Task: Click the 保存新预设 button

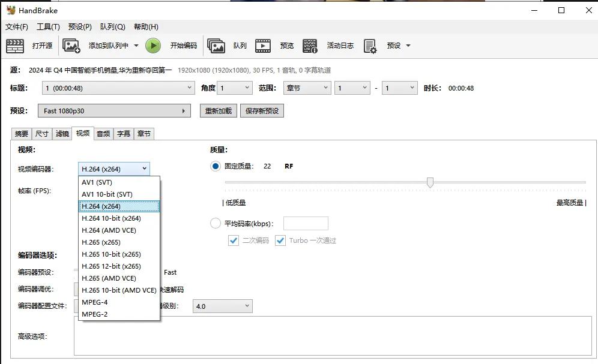Action: point(262,111)
